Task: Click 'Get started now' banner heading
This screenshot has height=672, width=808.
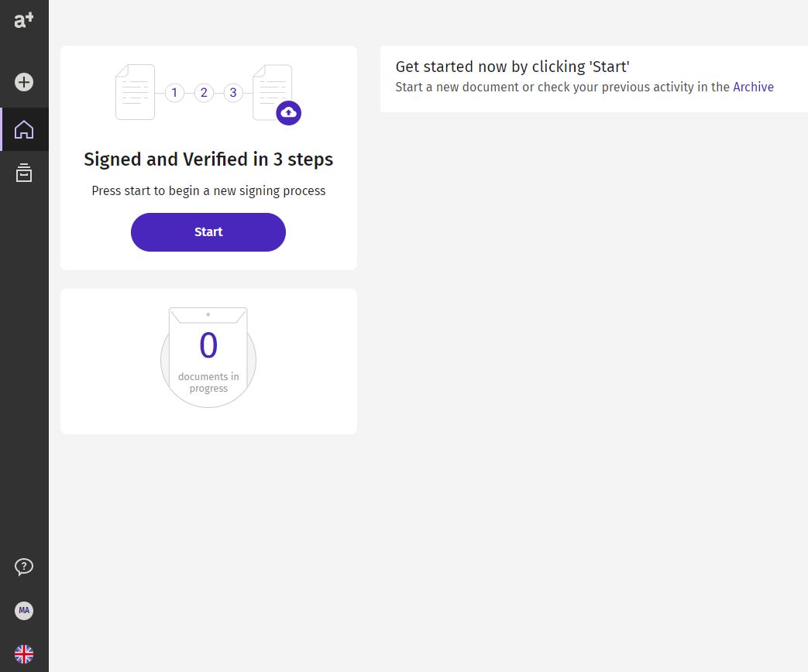Action: tap(512, 67)
